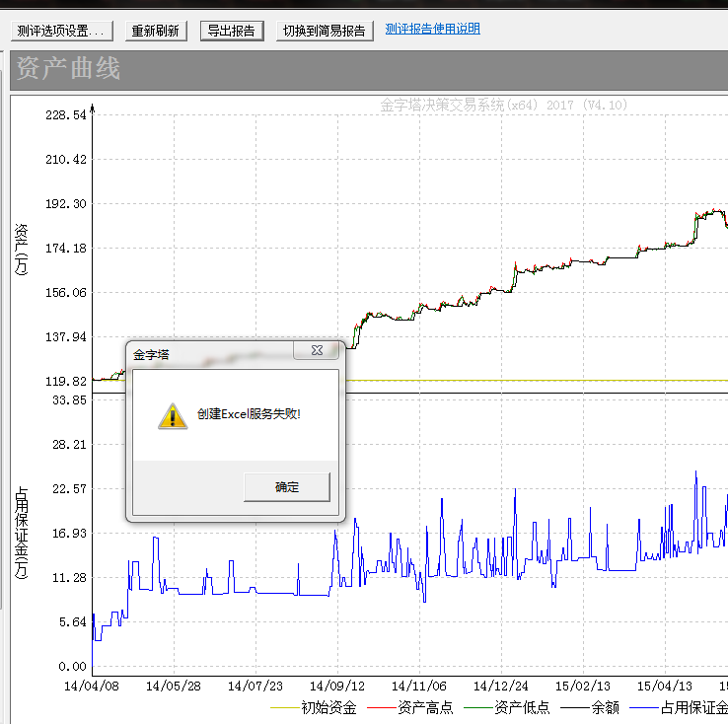This screenshot has height=724, width=728.
Task: Click the 192.30 y-axis value
Action: coord(66,204)
